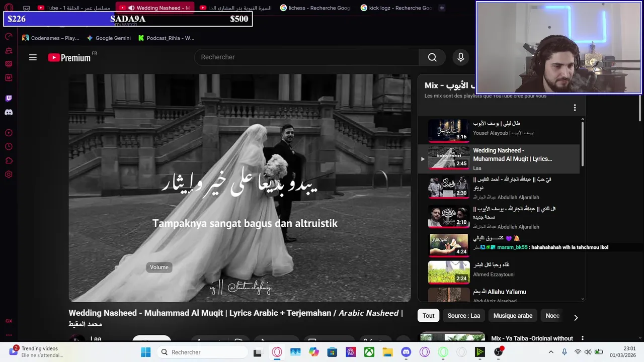This screenshot has width=644, height=362.
Task: Play نقاء وحياً لكل البشر thumbnail
Action: (x=448, y=272)
